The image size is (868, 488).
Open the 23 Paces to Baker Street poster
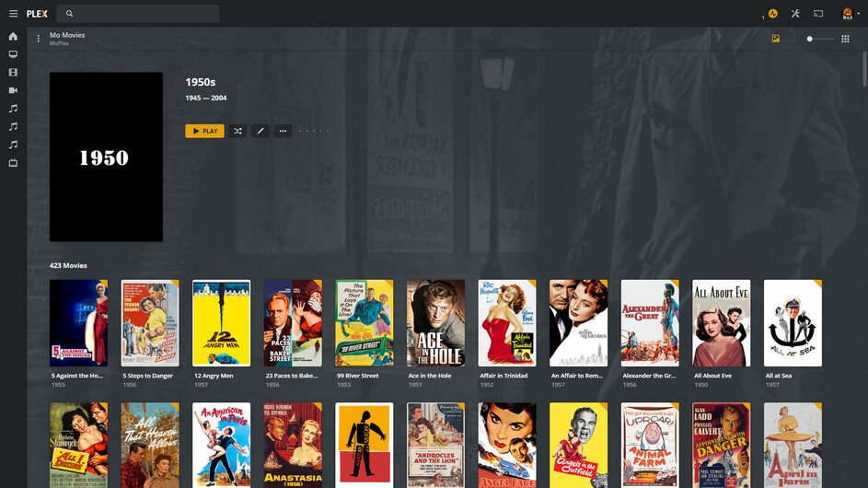click(x=293, y=323)
